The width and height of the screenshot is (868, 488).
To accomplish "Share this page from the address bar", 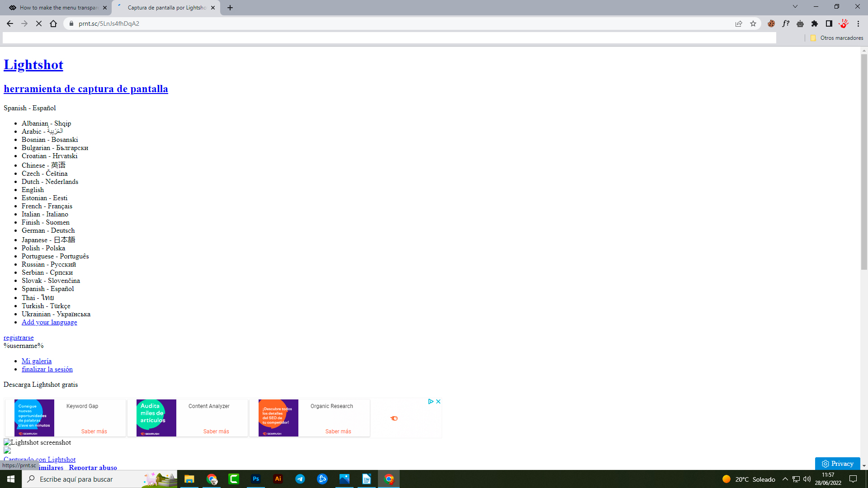I will pos(739,23).
